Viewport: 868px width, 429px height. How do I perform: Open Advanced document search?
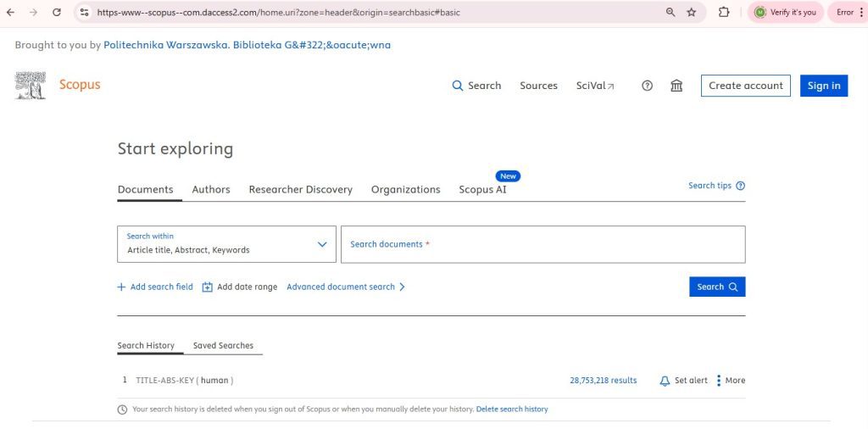(345, 287)
